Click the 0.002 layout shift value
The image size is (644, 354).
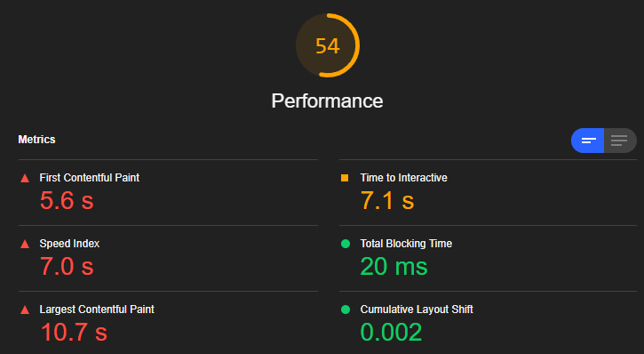tap(391, 333)
